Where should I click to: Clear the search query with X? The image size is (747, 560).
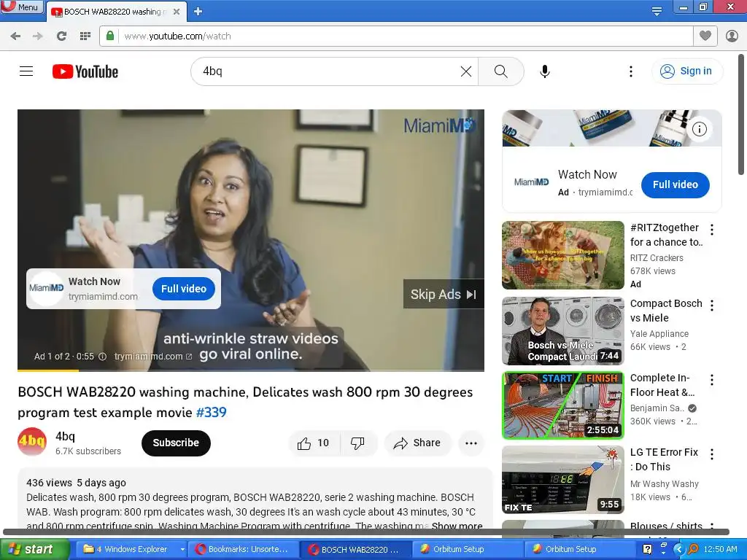[x=466, y=71]
